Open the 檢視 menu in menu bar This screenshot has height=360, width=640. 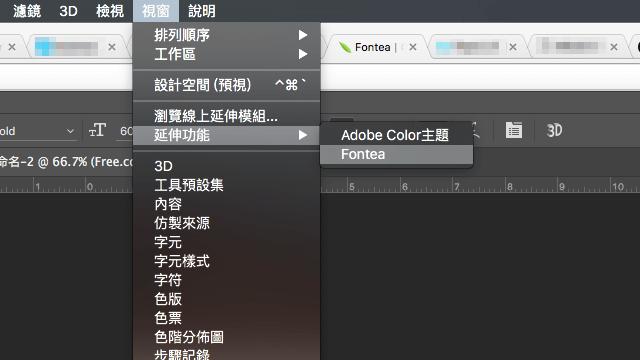tap(110, 11)
